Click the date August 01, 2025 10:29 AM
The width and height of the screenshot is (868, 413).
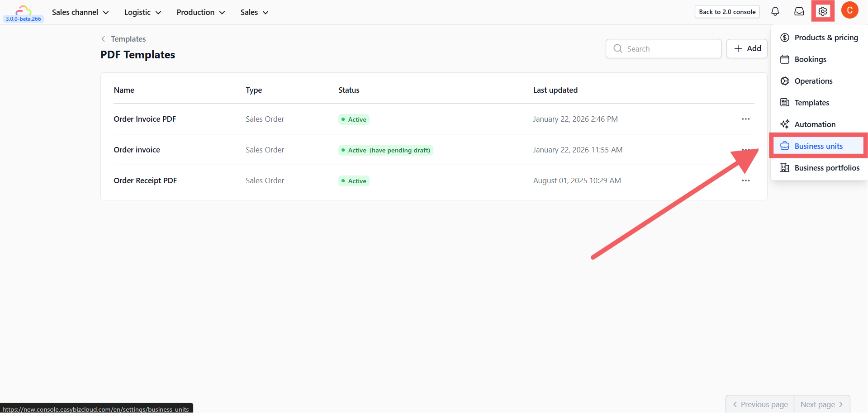click(577, 180)
